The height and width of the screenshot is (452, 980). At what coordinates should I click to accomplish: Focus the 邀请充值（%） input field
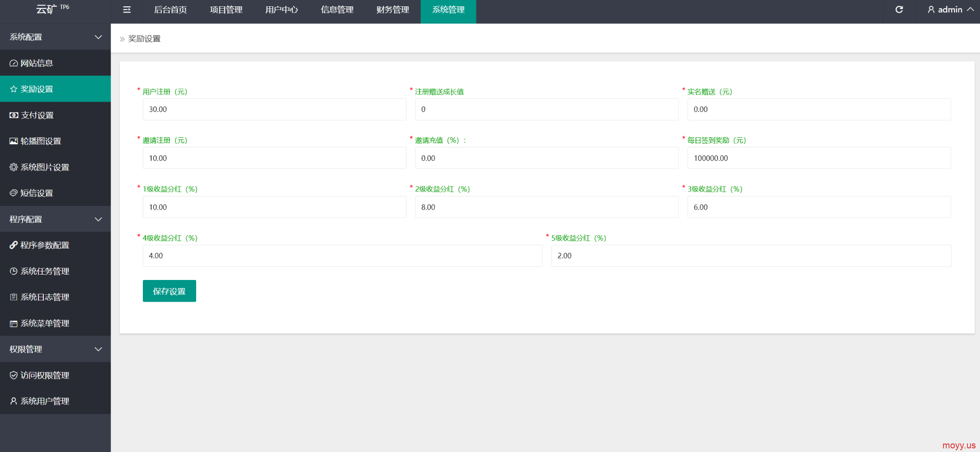pyautogui.click(x=547, y=158)
